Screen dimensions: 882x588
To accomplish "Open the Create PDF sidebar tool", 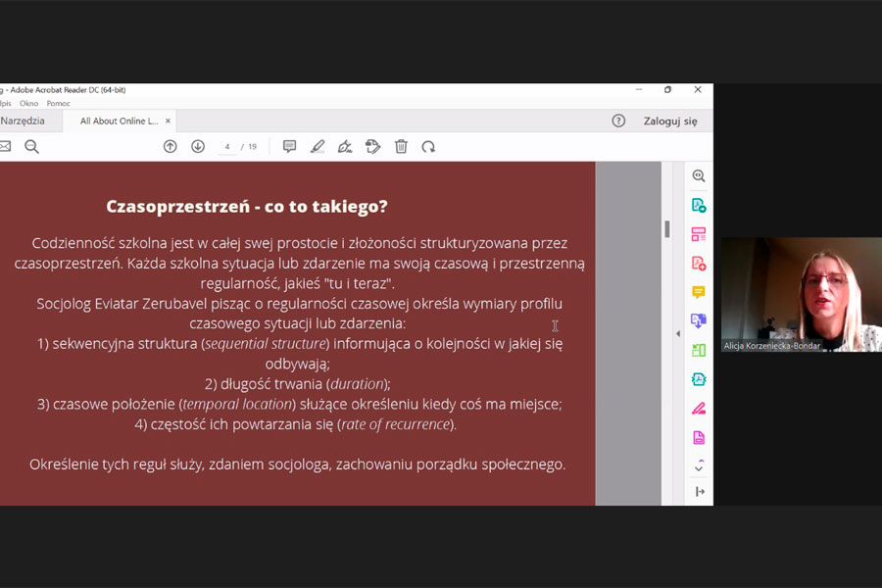I will 699,263.
